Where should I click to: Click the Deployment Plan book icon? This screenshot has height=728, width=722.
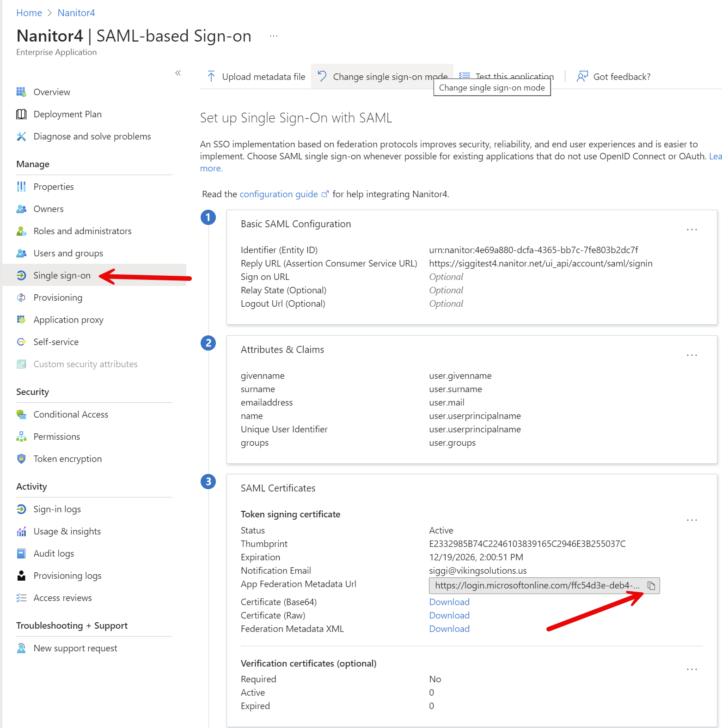(x=21, y=114)
